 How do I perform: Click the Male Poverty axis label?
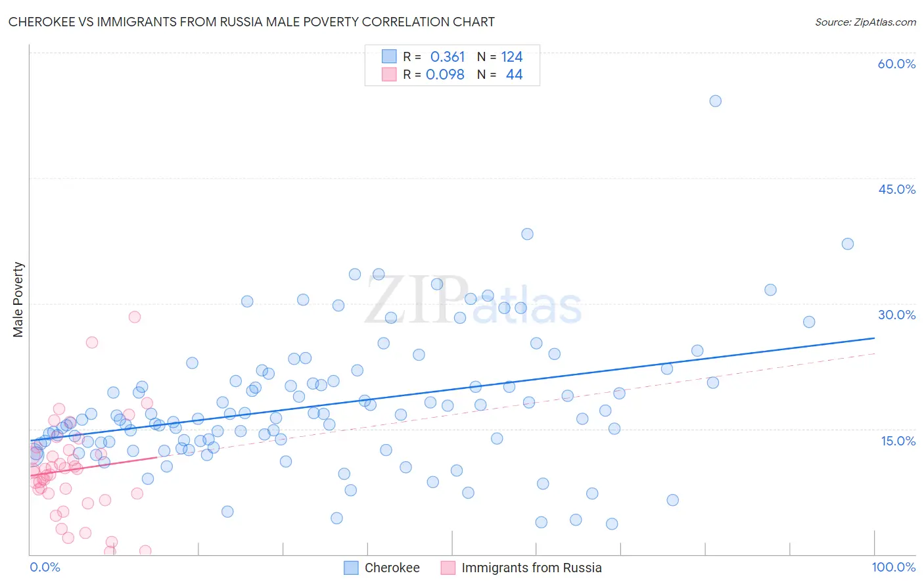click(18, 300)
